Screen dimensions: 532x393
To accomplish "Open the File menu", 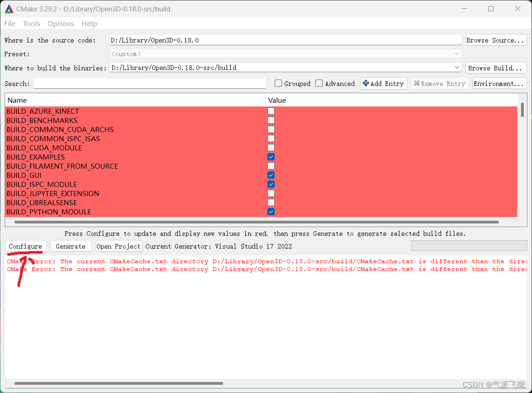I will click(x=10, y=23).
